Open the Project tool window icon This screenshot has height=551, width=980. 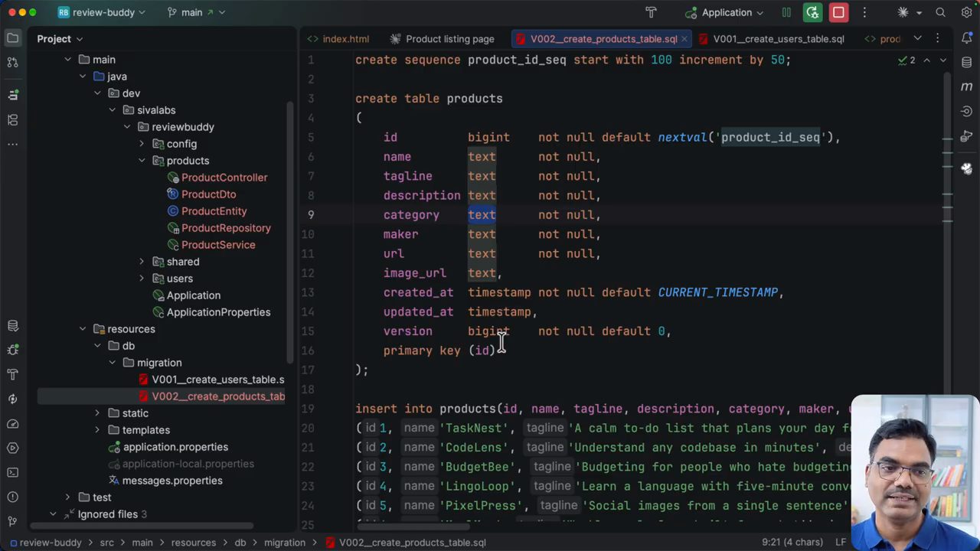click(x=12, y=37)
